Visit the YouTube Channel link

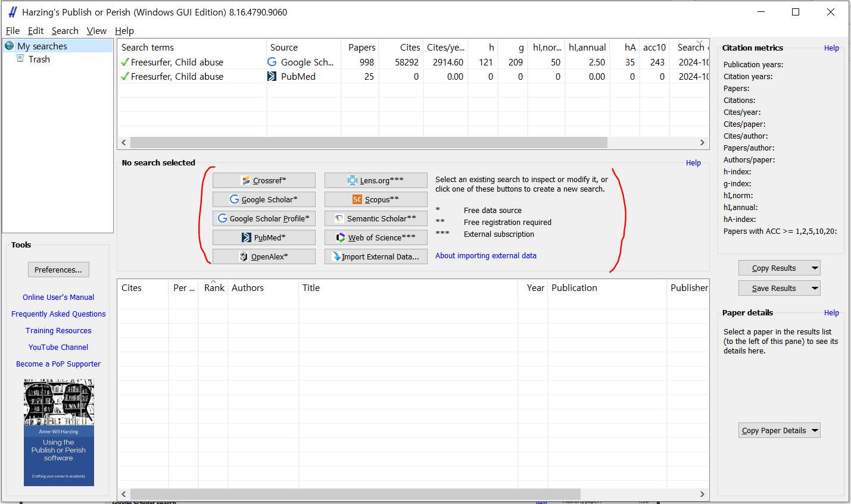click(x=58, y=347)
